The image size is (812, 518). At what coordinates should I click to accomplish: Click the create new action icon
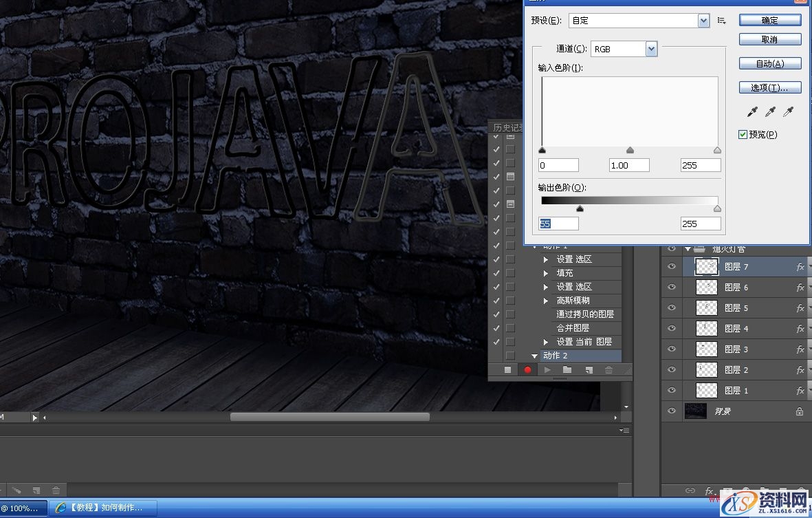pos(589,370)
